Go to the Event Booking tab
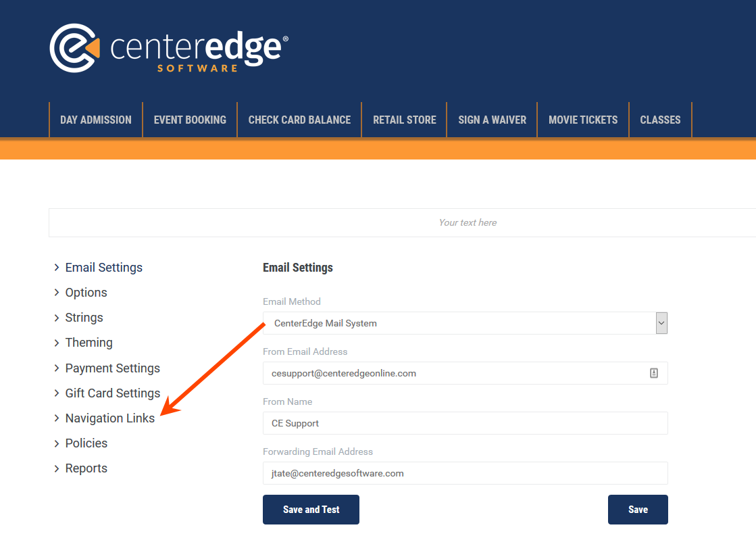 190,120
